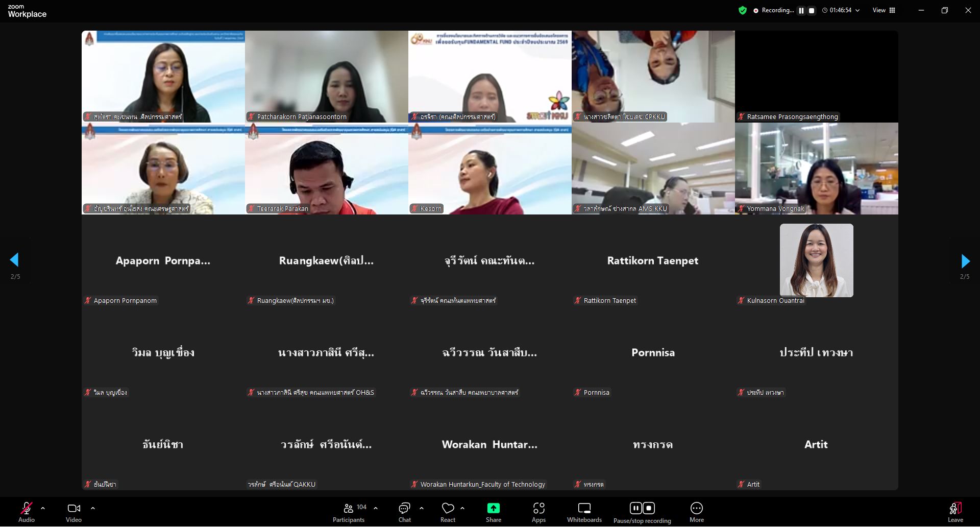Click the green Share screen button
The width and height of the screenshot is (980, 527).
494,512
